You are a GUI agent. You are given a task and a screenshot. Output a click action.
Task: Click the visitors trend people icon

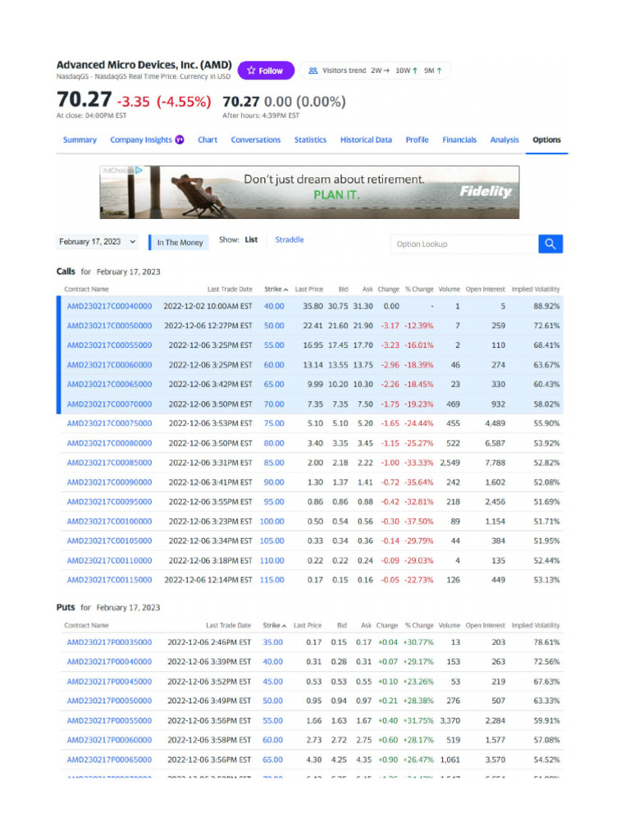313,71
